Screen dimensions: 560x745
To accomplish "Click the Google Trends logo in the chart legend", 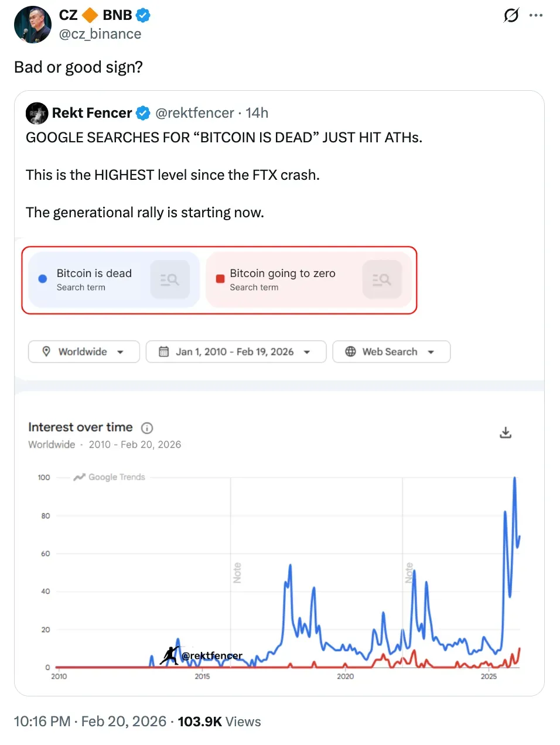I will pos(108,477).
